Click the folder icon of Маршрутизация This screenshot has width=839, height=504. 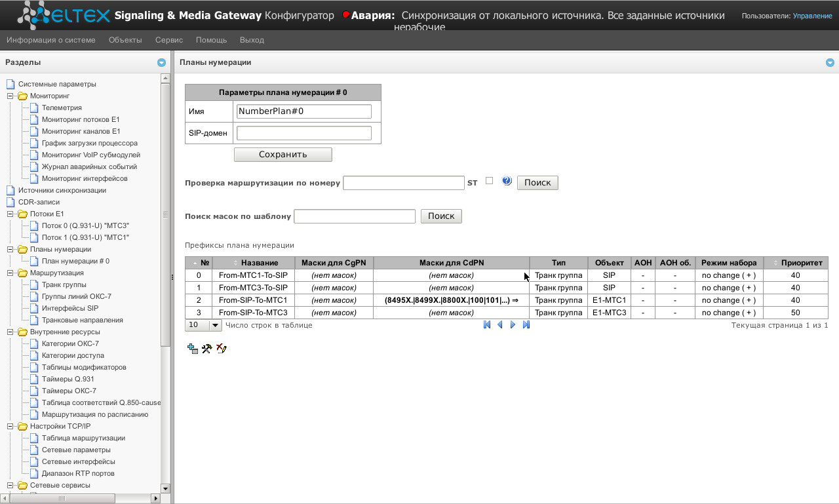click(22, 273)
